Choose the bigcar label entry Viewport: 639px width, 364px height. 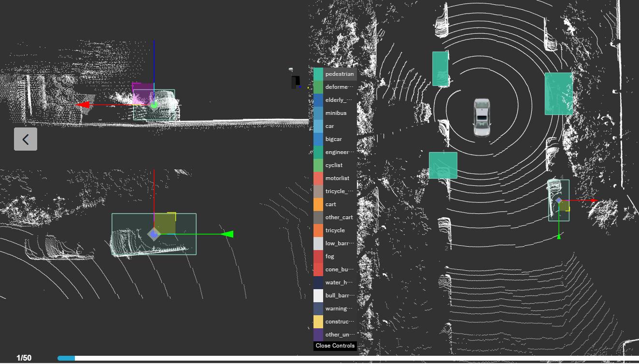point(335,139)
